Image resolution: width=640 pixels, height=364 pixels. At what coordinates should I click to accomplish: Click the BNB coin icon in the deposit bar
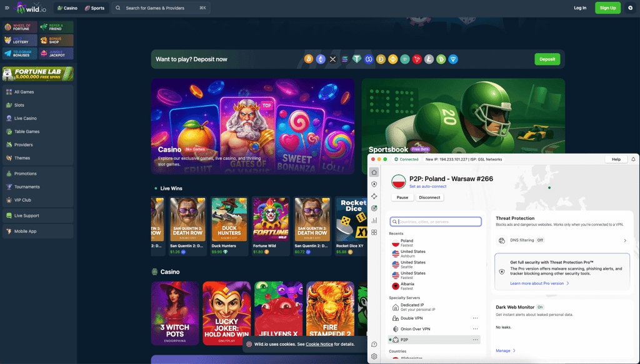pos(393,59)
